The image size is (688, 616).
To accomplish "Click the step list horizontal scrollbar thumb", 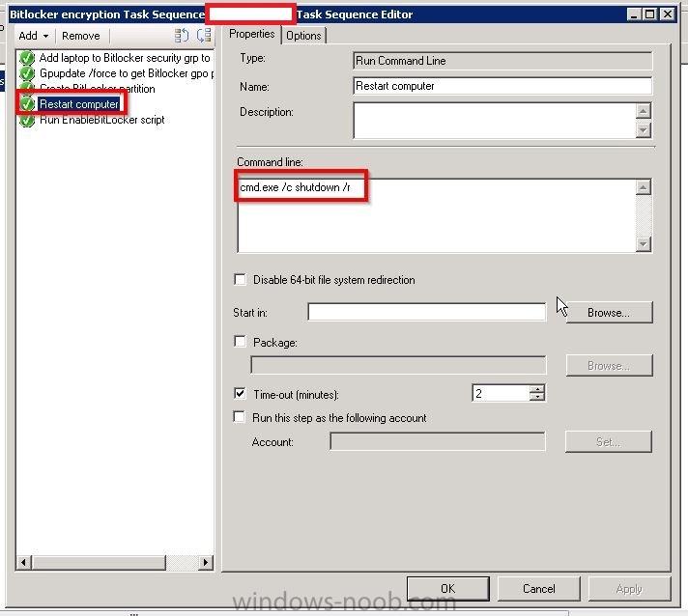I will click(x=100, y=562).
